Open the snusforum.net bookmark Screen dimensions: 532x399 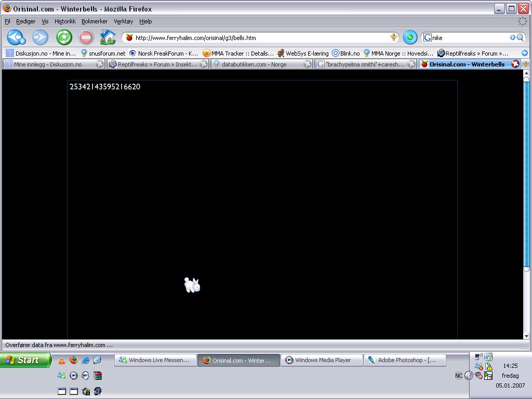(103, 54)
